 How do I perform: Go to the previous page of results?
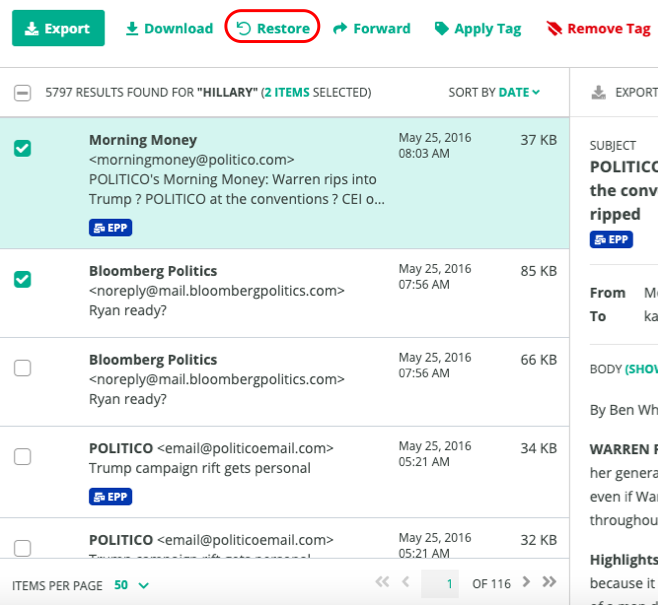[405, 582]
